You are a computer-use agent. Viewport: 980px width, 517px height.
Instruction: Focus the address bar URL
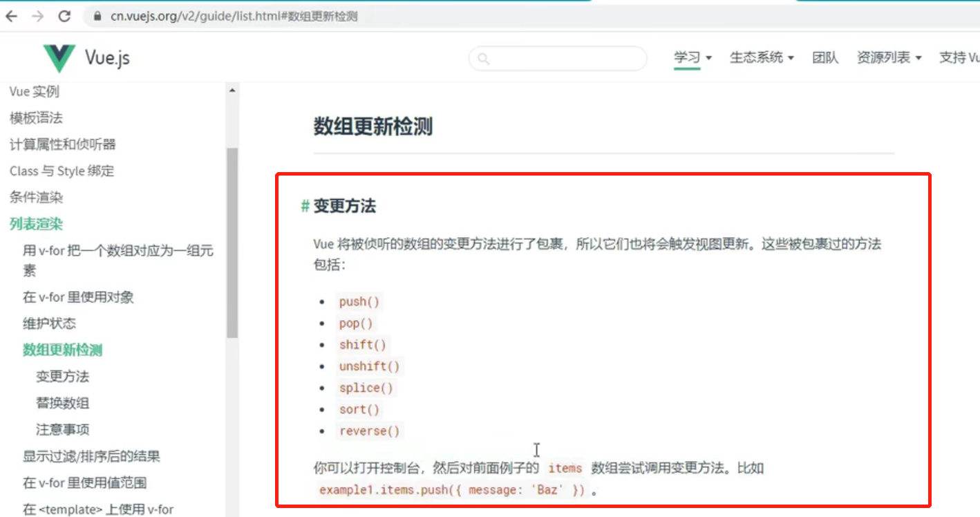pyautogui.click(x=234, y=17)
